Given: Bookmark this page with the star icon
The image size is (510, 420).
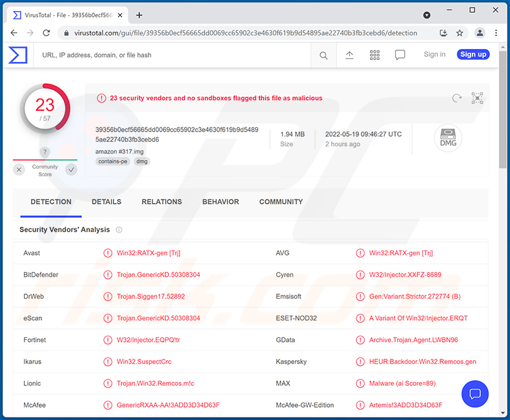Looking at the screenshot, I should 459,33.
